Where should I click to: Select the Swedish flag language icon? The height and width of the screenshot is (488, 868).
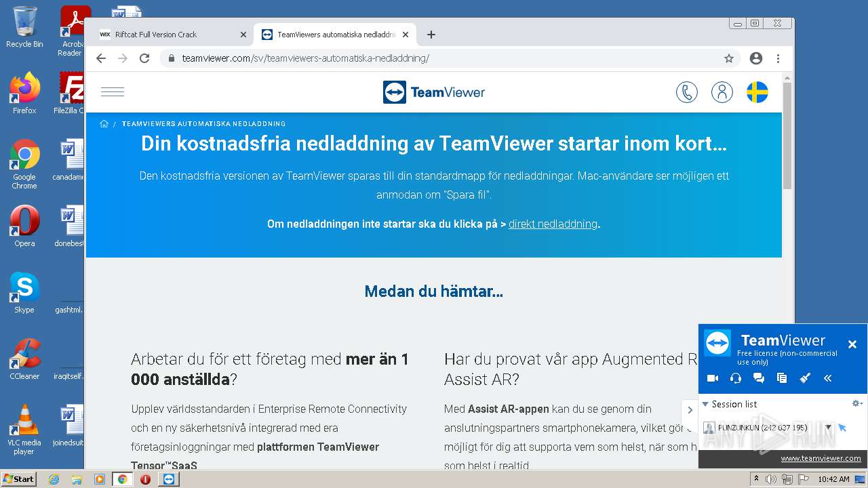point(757,92)
